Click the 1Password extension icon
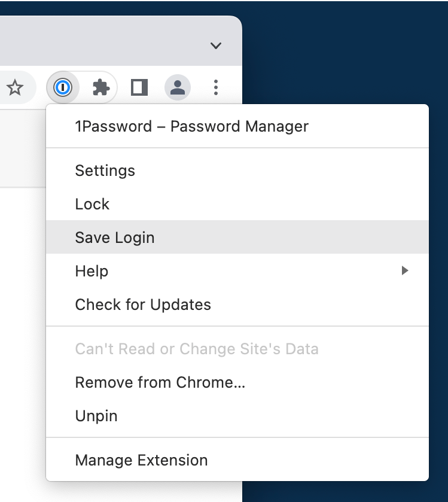448x502 pixels. [63, 87]
